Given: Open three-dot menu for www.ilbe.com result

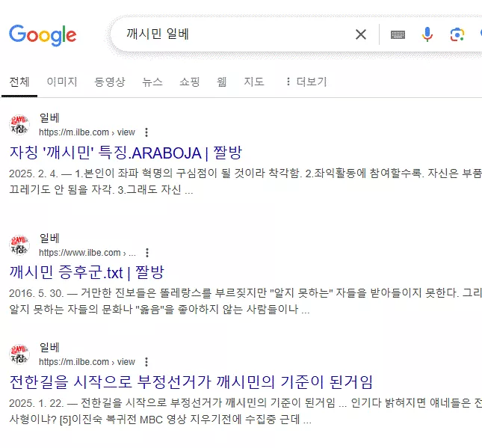Looking at the screenshot, I should 147,253.
